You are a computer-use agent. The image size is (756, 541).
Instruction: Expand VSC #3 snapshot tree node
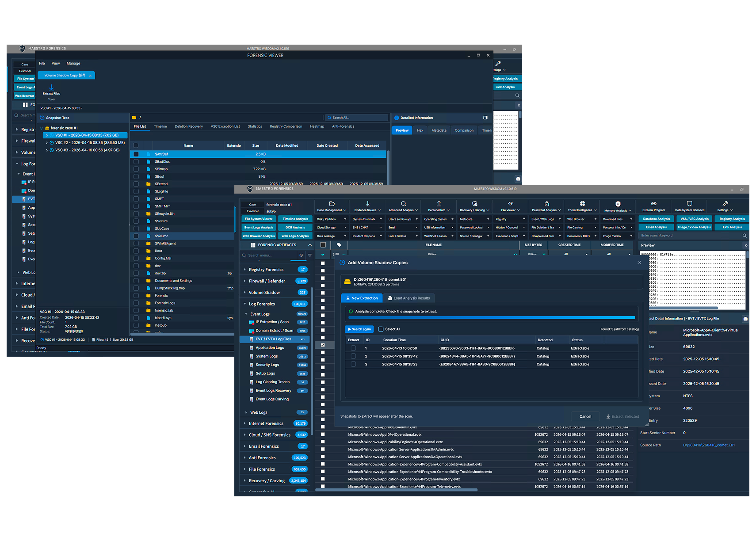46,150
